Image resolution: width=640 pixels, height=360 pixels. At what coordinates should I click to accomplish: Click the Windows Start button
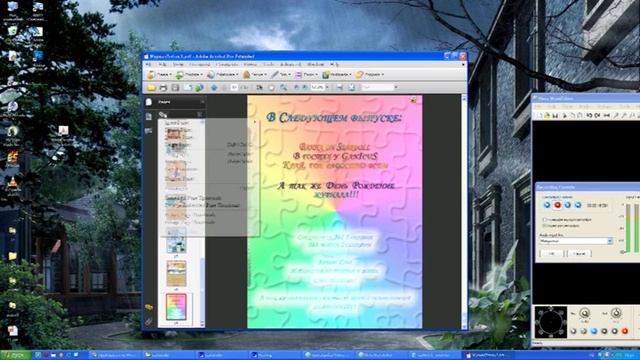[x=15, y=355]
